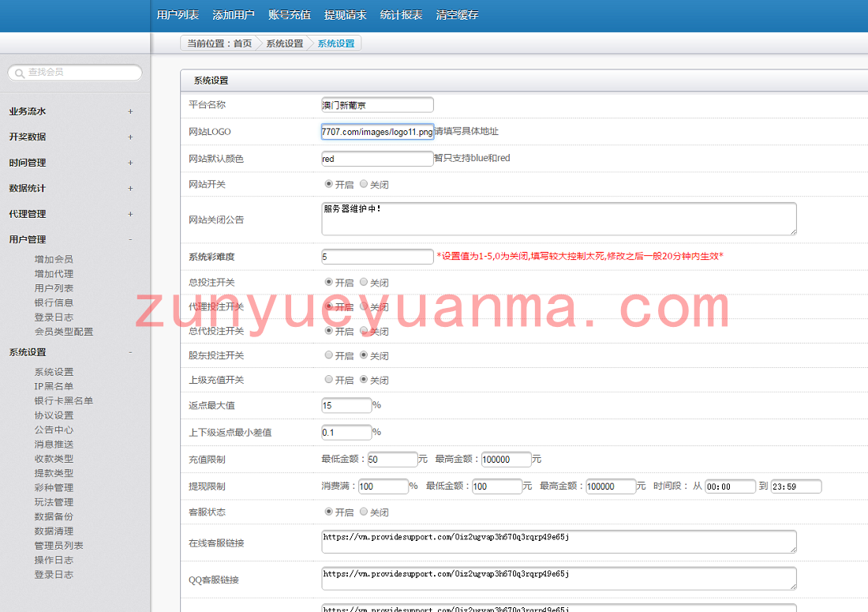Open 用户列表 in the top navigation
Image resolution: width=868 pixels, height=612 pixels.
(178, 15)
